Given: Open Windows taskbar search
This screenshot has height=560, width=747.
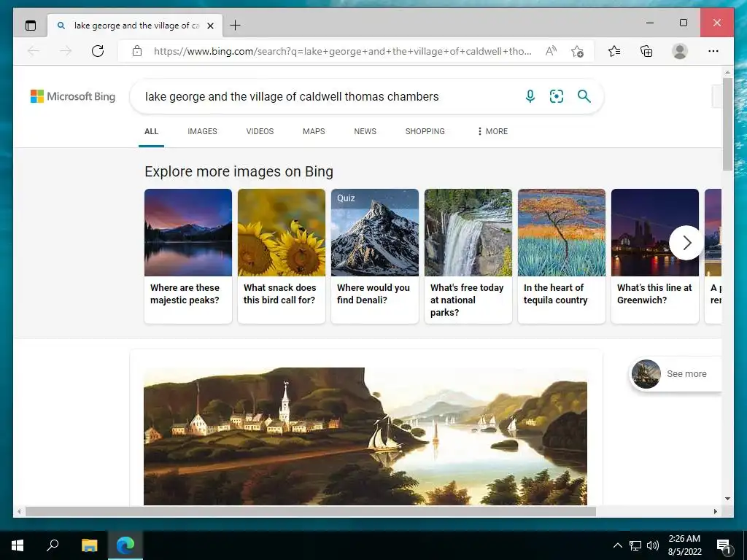Looking at the screenshot, I should 53,545.
